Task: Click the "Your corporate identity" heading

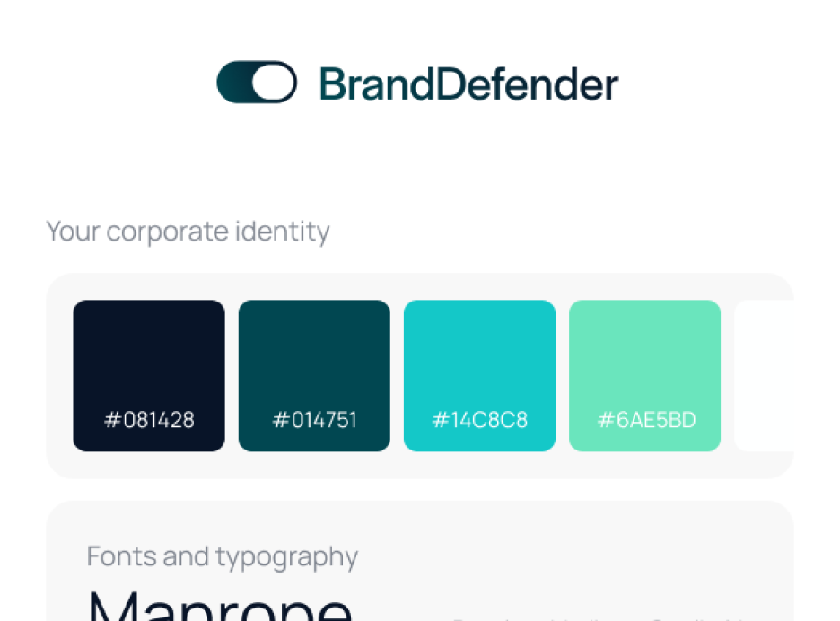Action: (x=188, y=232)
